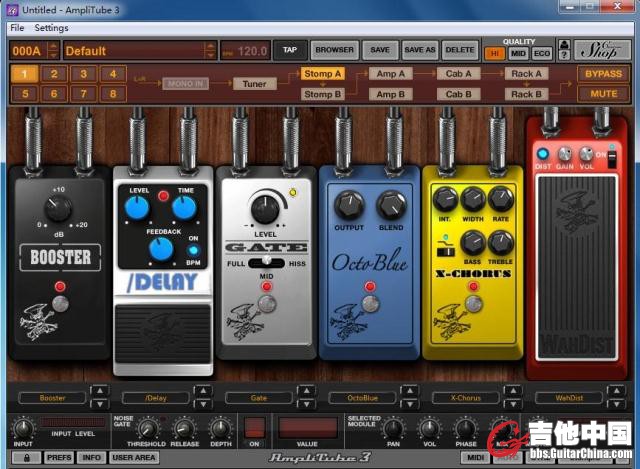Click the OctoBlue BLEND knob
The height and width of the screenshot is (469, 640).
coord(391,205)
